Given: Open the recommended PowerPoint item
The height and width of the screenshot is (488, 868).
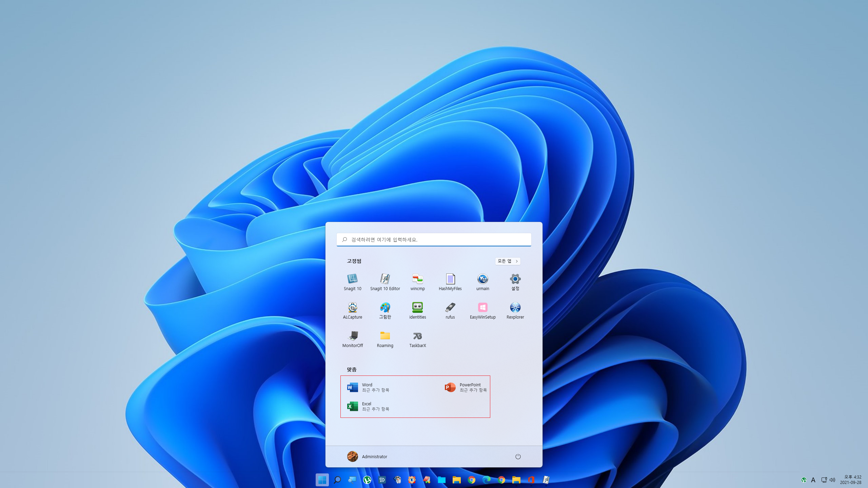Looking at the screenshot, I should [x=466, y=387].
